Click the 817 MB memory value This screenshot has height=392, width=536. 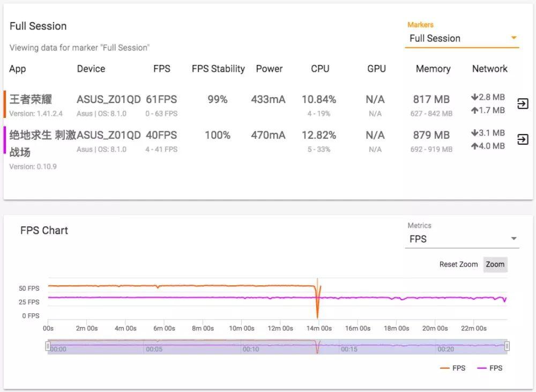pos(431,99)
